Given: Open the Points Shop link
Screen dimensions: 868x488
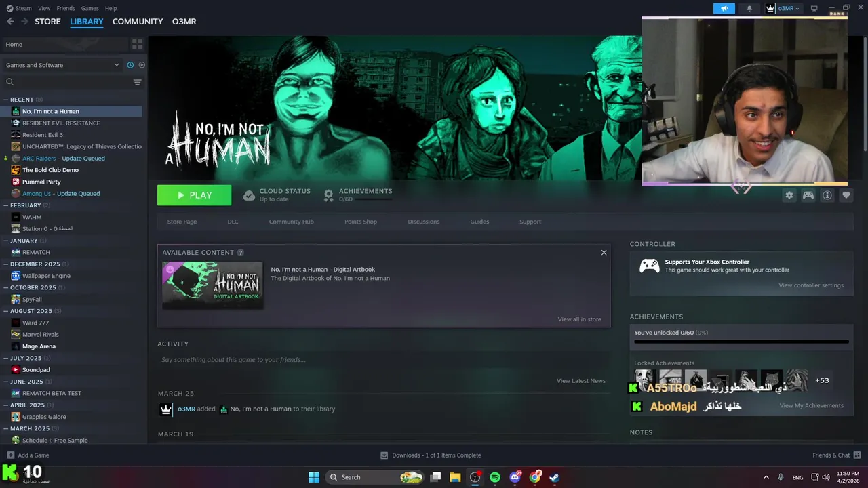Looking at the screenshot, I should click(x=361, y=222).
